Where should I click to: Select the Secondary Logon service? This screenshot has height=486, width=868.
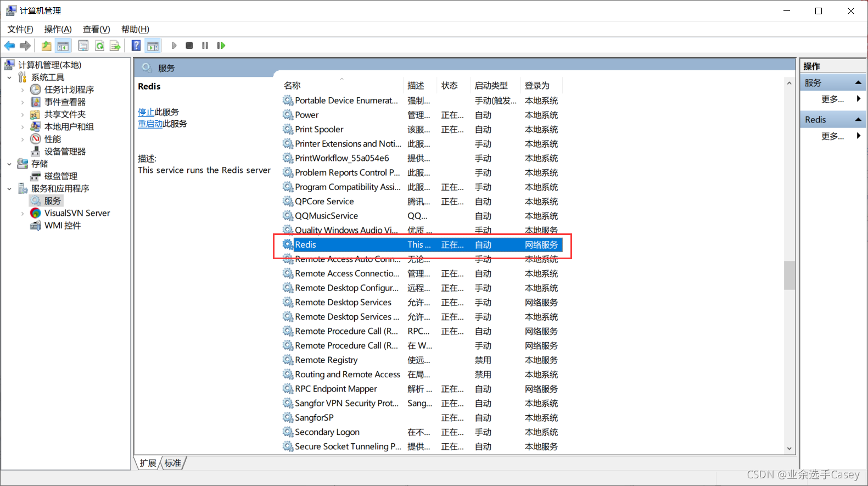click(x=422, y=432)
